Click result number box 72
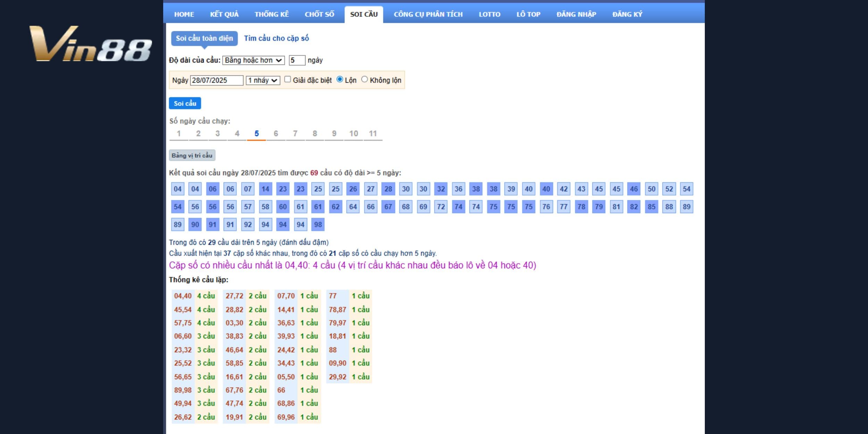 point(441,207)
